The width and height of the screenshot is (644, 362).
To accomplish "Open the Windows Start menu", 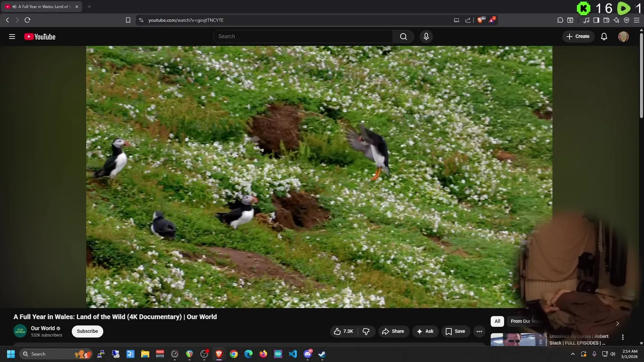I will [x=11, y=354].
